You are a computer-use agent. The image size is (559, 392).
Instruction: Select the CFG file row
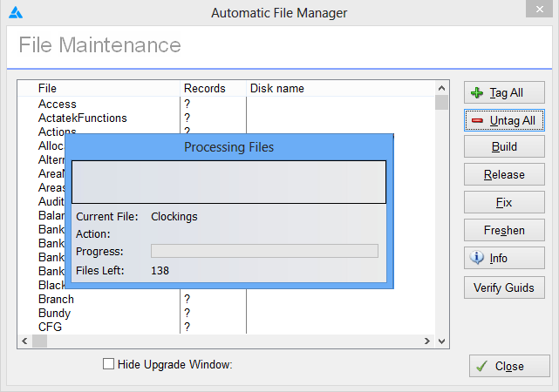(x=227, y=327)
